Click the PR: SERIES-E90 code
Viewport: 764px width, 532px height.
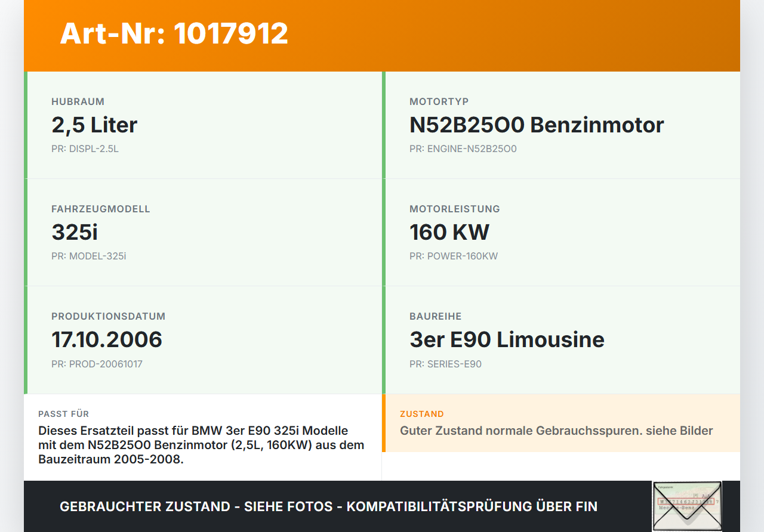pyautogui.click(x=445, y=364)
